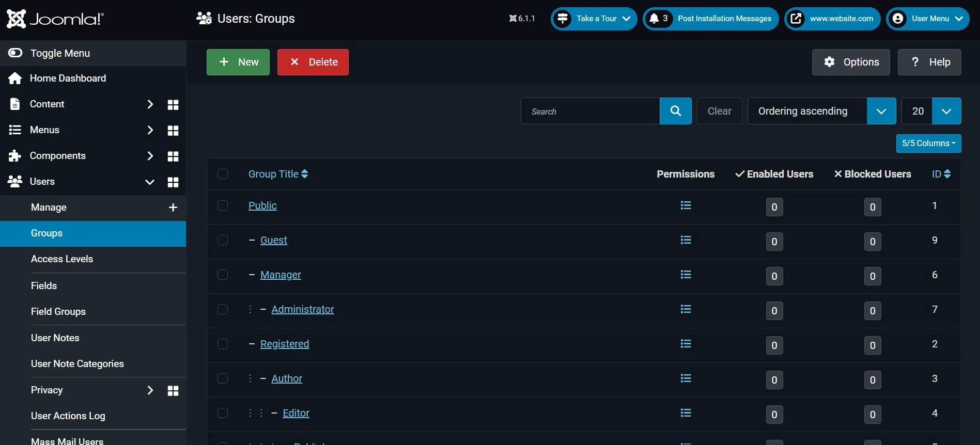
Task: Expand the Menus menu chevron
Action: point(150,130)
